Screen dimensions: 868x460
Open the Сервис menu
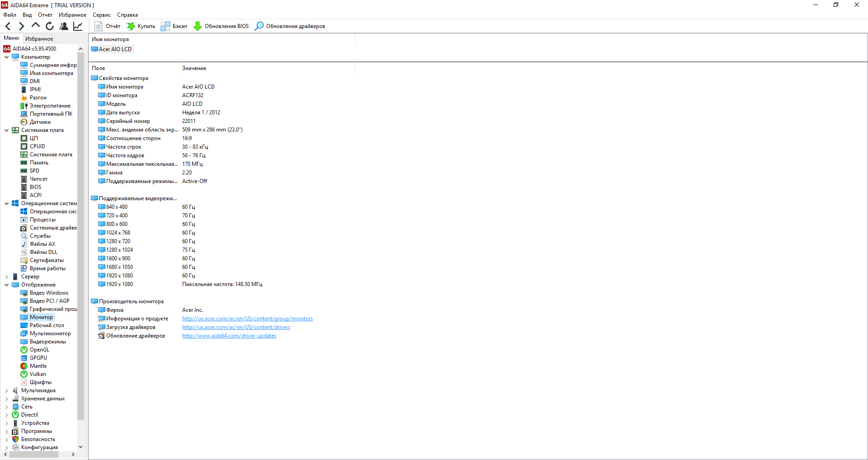102,15
